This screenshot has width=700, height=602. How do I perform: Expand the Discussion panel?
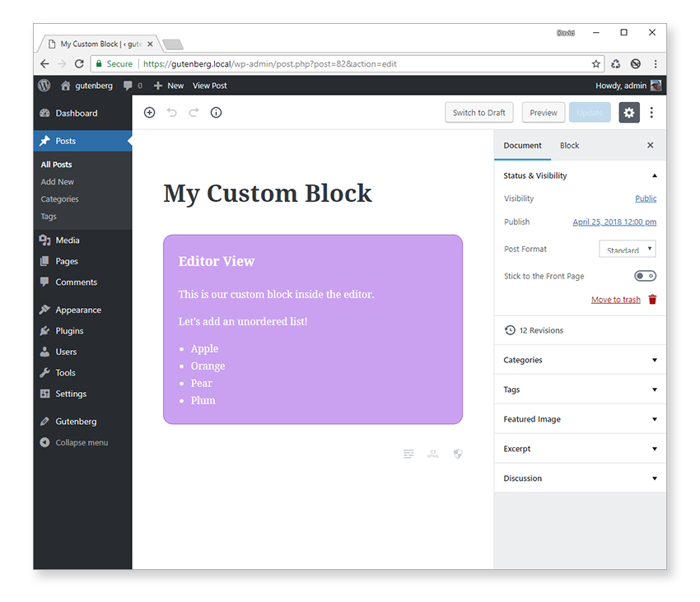pos(580,478)
